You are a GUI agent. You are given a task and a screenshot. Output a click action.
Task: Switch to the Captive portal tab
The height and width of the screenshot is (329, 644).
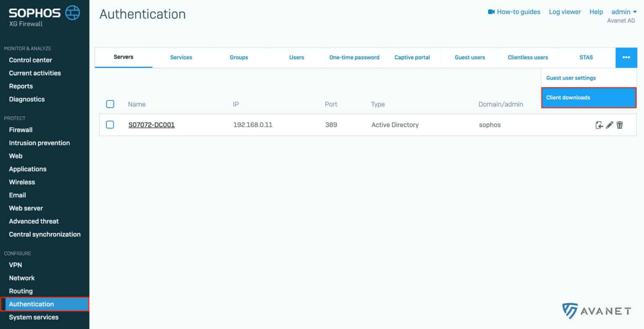(x=412, y=57)
